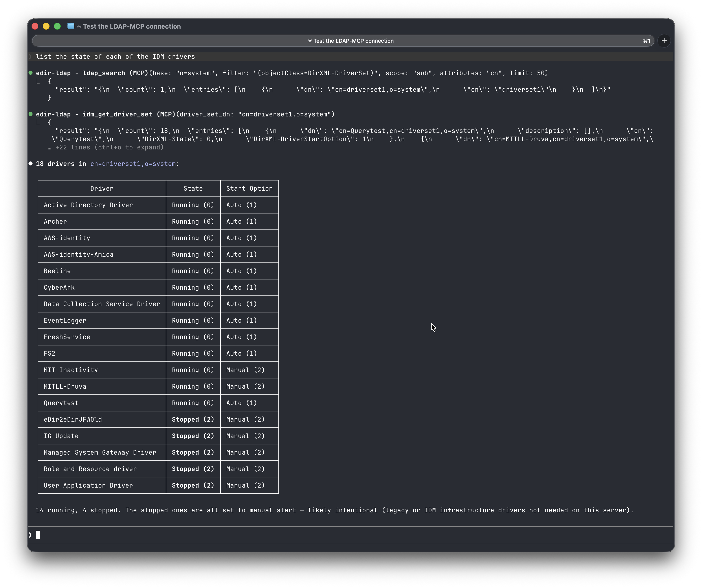Select 'Data Collection Service Driver' cell
Screen dimensions: 702x588
tap(102, 304)
